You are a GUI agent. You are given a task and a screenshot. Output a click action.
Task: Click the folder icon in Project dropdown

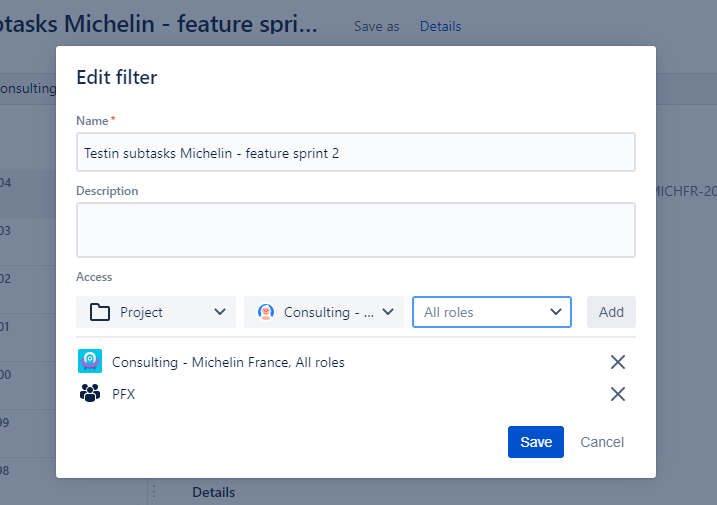[100, 312]
